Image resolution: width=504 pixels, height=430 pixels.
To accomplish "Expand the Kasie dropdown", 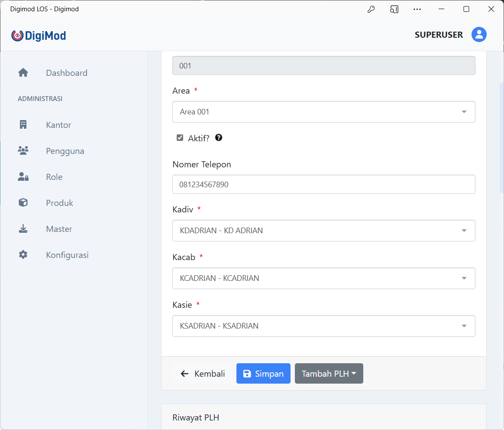I will (323, 326).
